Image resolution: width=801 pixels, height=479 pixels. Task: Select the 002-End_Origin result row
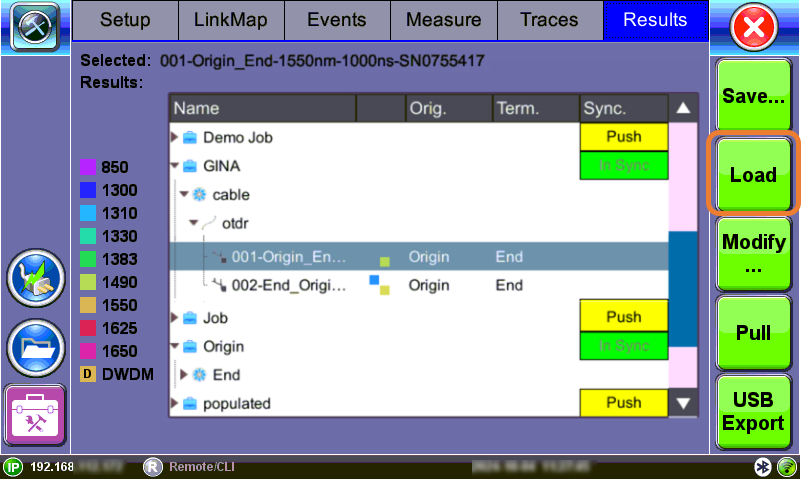pyautogui.click(x=288, y=285)
